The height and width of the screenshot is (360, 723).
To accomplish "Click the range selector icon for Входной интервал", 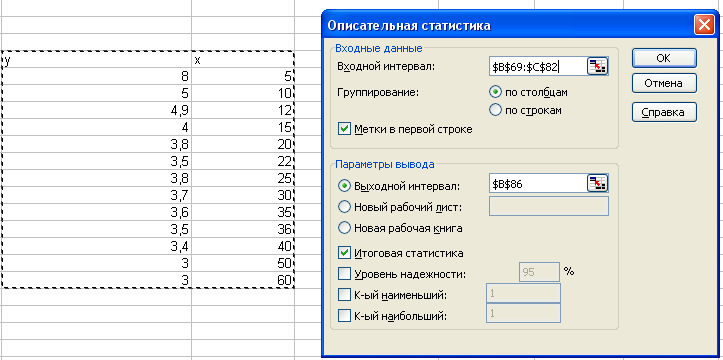I will tap(598, 67).
